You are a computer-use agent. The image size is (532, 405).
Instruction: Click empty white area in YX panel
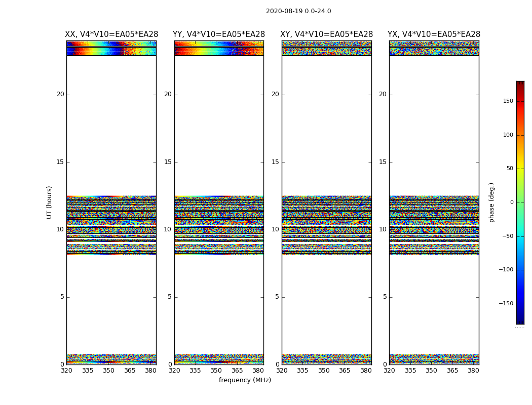tap(434, 127)
